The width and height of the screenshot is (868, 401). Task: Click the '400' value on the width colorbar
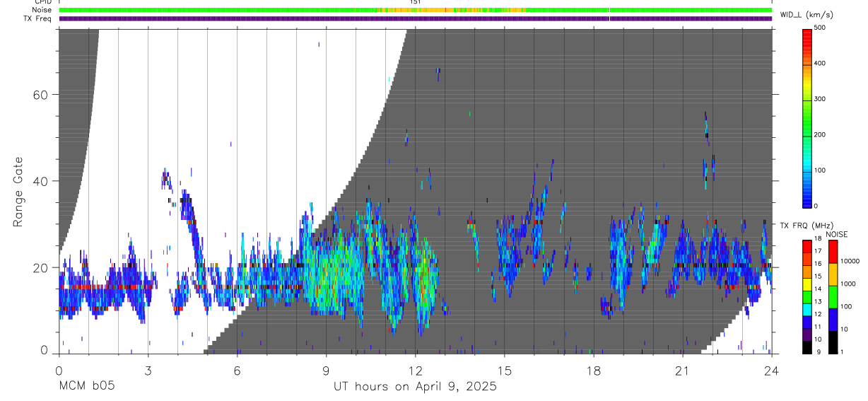click(820, 63)
